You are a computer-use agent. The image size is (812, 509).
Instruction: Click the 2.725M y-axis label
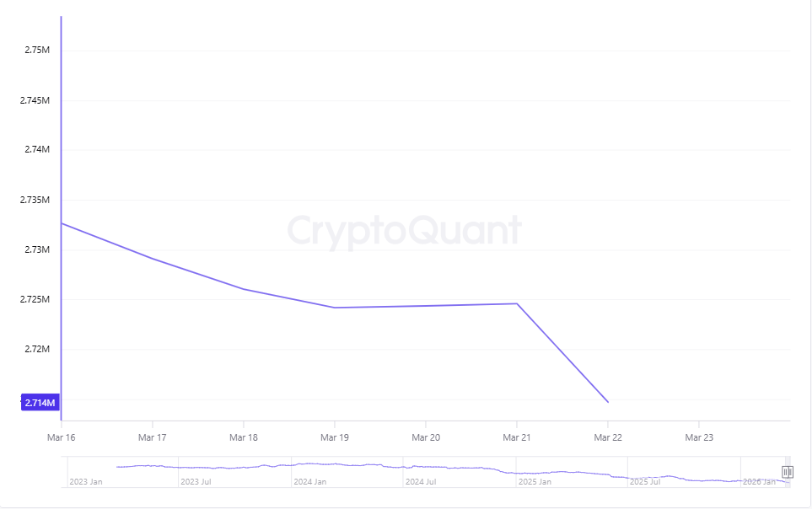(x=35, y=299)
